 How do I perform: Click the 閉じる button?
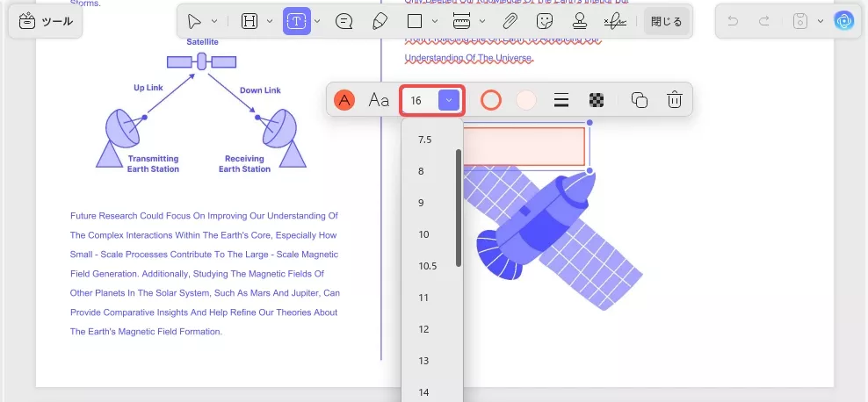tap(667, 22)
